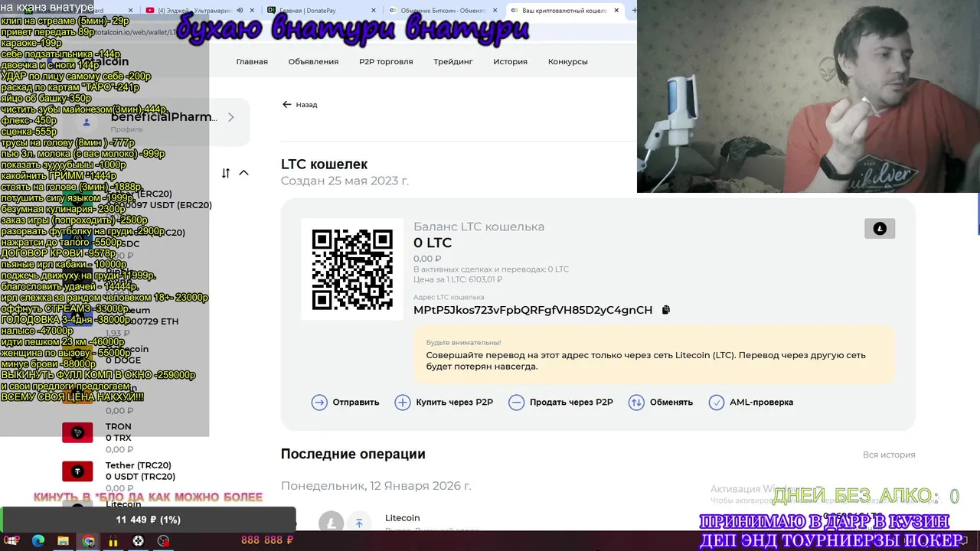Select the MPtP5Jkos723vFpbQRFgfVH85D2yC4gnCH address text

533,310
